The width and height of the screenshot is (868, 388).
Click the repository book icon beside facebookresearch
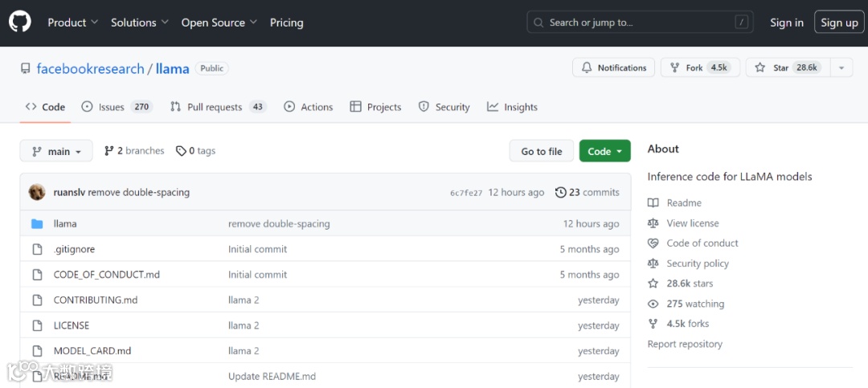[26, 68]
